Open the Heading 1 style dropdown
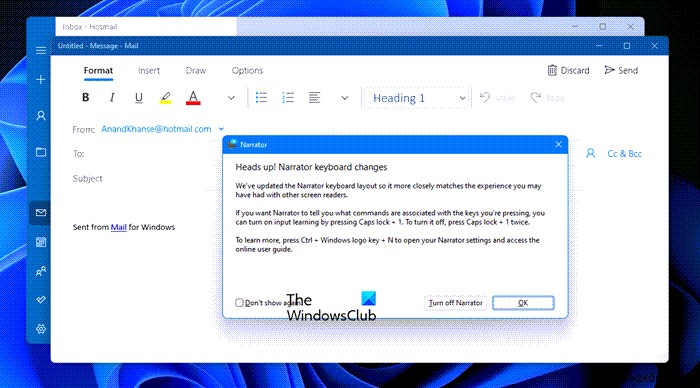Viewport: 700px width, 388px height. (x=417, y=98)
